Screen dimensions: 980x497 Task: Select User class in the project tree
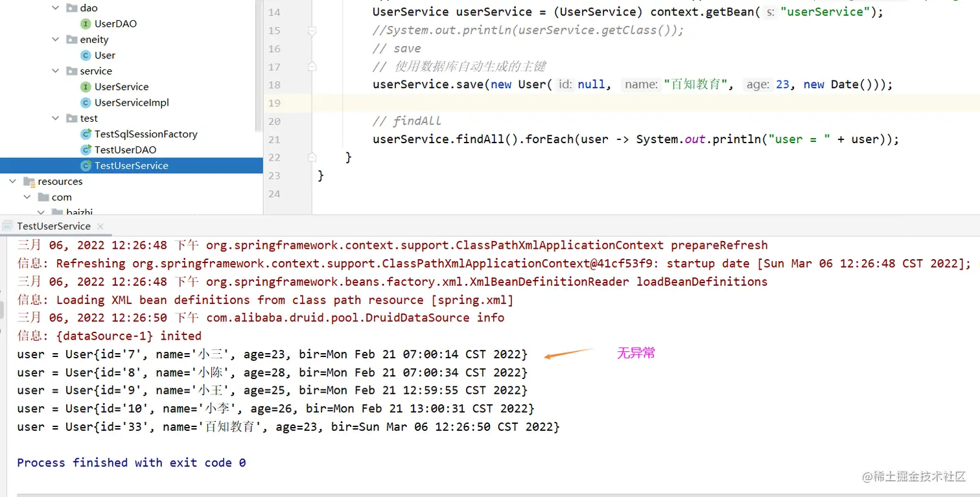tap(105, 55)
